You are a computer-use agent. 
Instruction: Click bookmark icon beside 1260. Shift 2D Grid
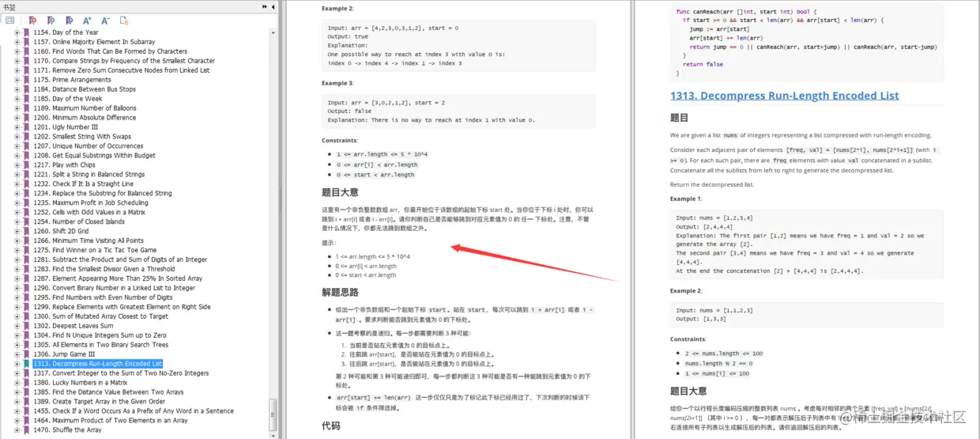tap(26, 231)
